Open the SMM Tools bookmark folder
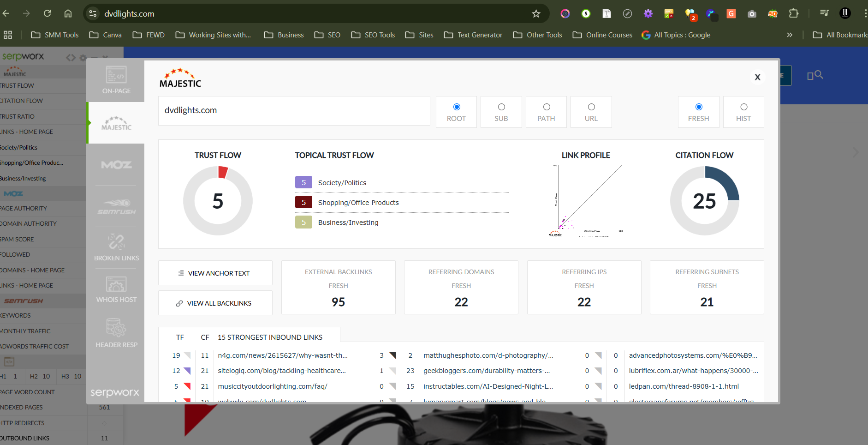868x445 pixels. tap(55, 35)
